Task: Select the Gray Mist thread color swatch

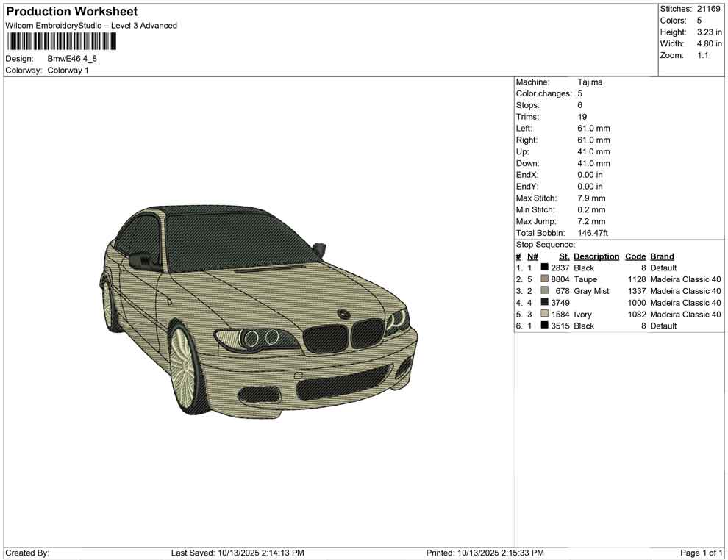Action: point(544,291)
